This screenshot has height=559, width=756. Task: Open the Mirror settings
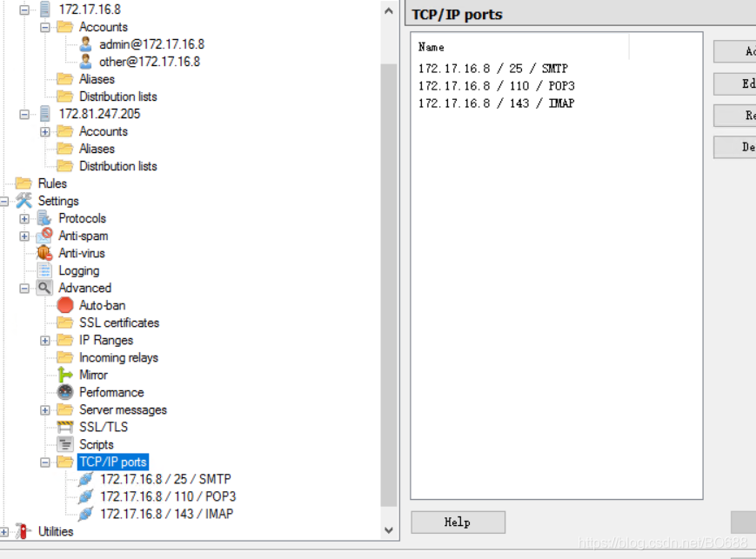click(93, 375)
